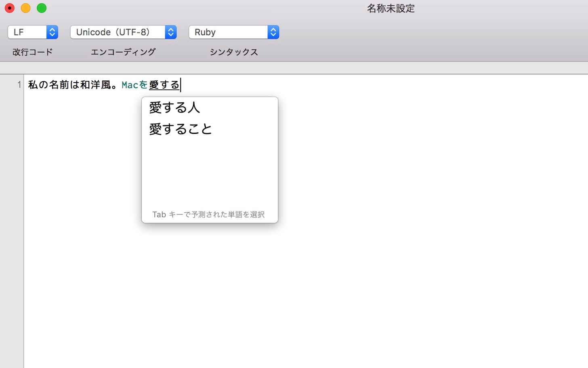Image resolution: width=588 pixels, height=368 pixels.
Task: Zoom the window with green button
Action: (42, 8)
